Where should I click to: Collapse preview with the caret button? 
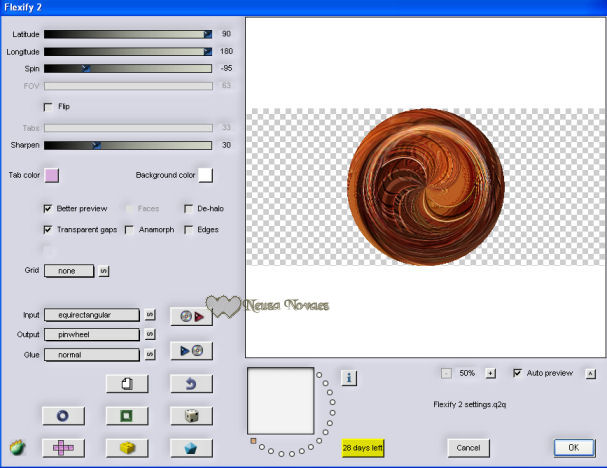tap(590, 374)
